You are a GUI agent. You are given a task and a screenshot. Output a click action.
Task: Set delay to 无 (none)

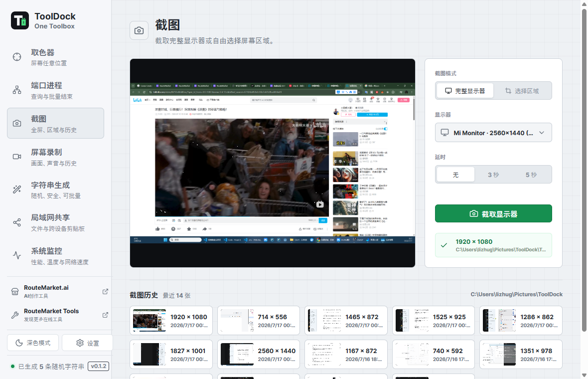click(x=455, y=175)
